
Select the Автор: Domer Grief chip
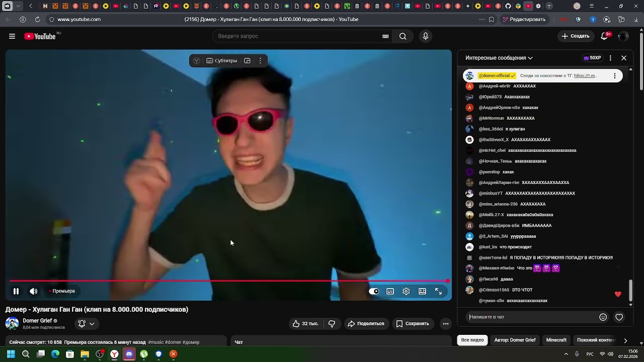pyautogui.click(x=515, y=340)
